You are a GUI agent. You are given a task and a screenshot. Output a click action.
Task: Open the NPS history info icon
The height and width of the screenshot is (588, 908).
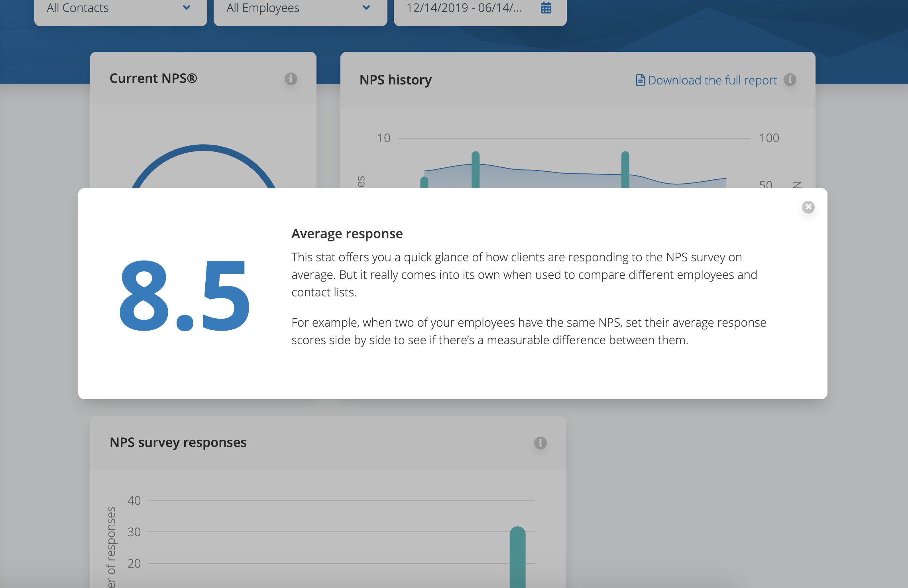click(x=790, y=80)
